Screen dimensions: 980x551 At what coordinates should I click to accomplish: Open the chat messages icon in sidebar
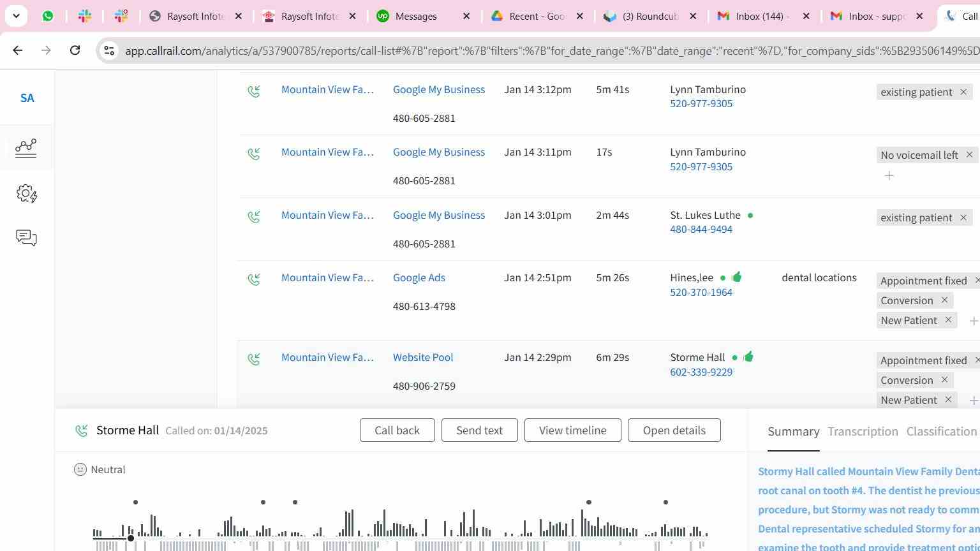pyautogui.click(x=26, y=238)
